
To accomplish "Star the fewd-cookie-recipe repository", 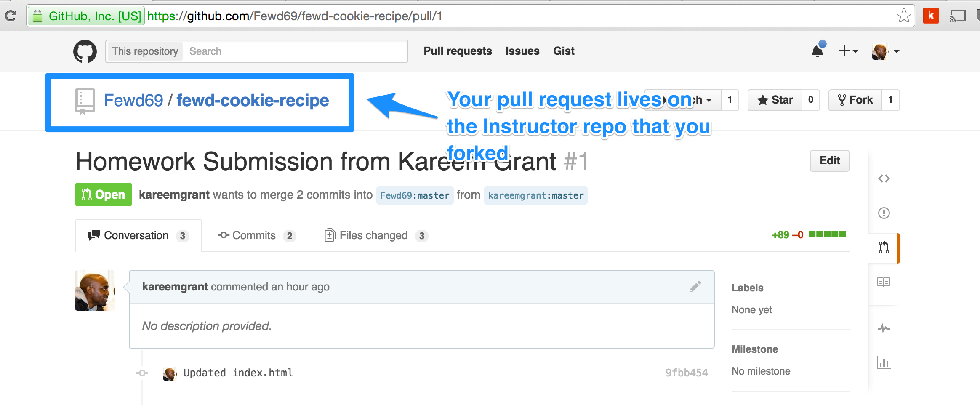I will click(775, 100).
